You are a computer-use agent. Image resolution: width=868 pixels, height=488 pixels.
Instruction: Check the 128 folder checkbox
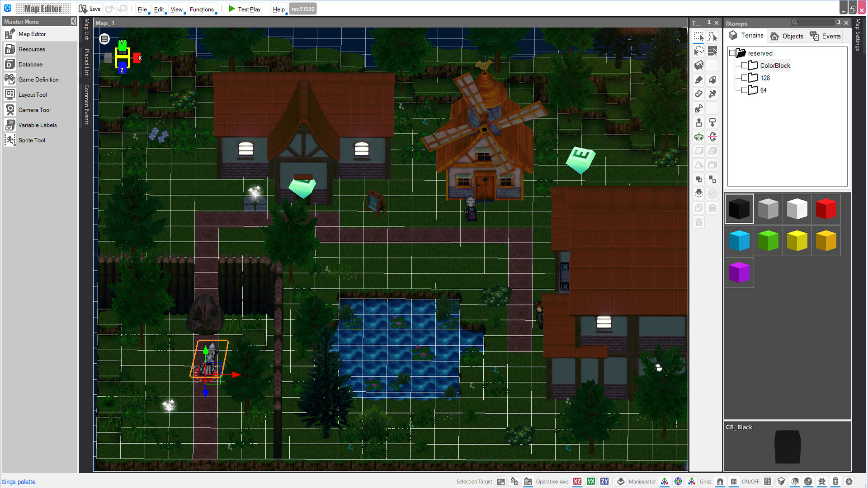(x=744, y=78)
